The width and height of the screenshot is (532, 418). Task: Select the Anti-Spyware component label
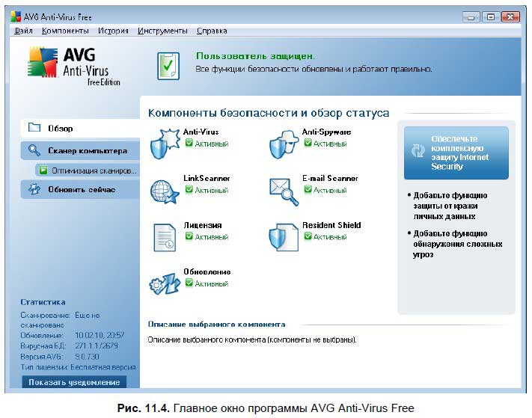click(326, 132)
